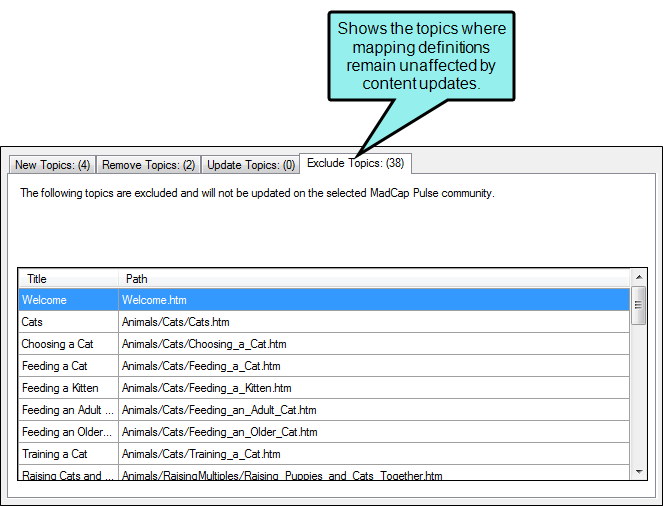
Task: Select the Update Topics tab
Action: point(249,164)
